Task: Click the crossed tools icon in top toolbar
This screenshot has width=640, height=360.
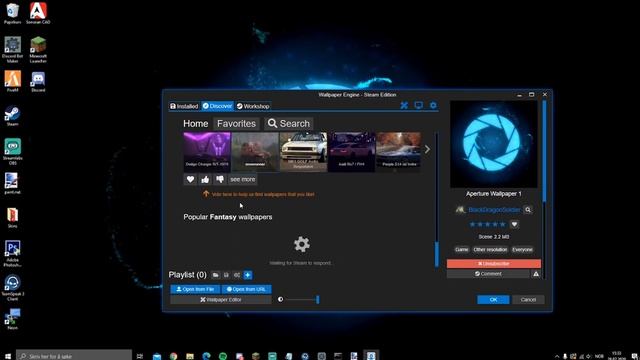Action: 404,106
